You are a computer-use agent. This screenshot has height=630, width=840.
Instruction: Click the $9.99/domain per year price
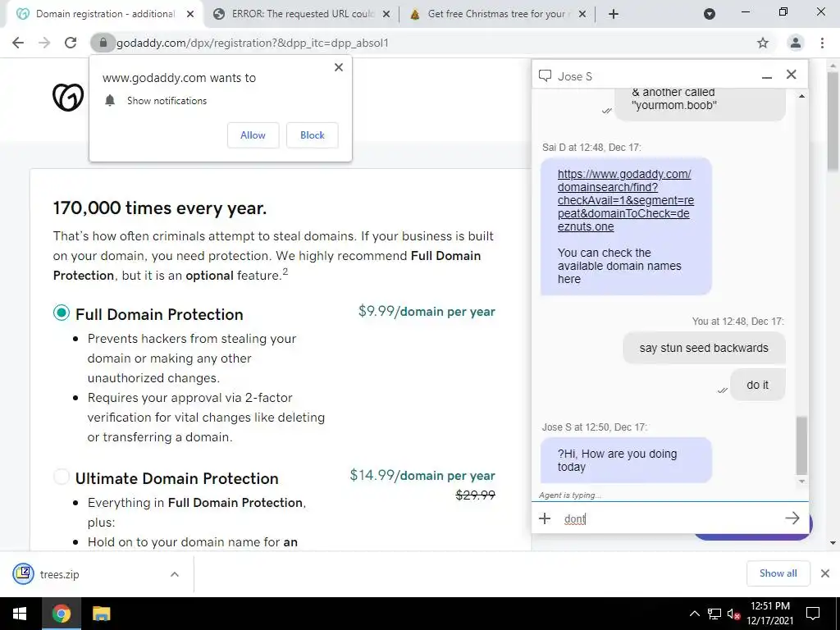coord(427,311)
